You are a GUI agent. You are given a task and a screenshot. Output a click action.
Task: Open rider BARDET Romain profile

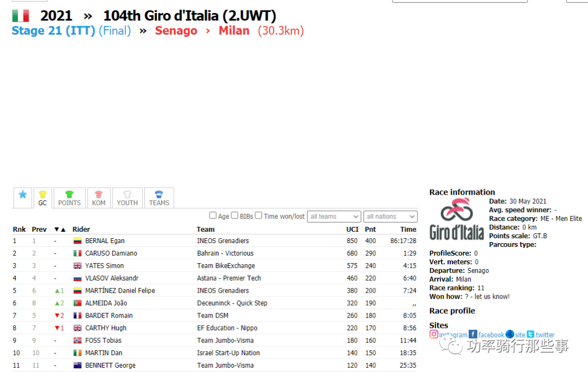(109, 315)
